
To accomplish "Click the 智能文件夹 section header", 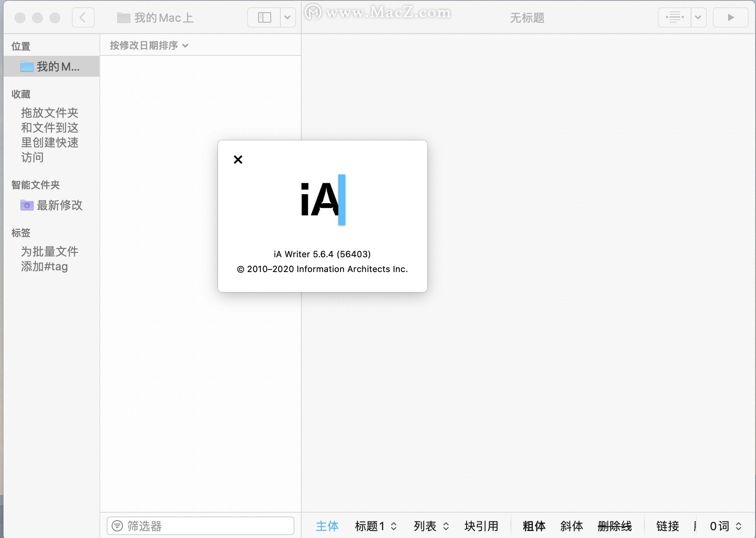I will [x=36, y=185].
